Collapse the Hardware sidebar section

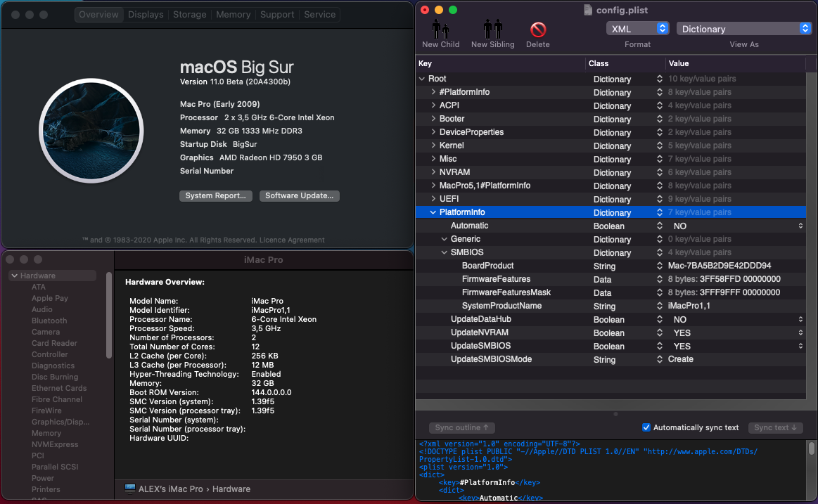click(15, 276)
